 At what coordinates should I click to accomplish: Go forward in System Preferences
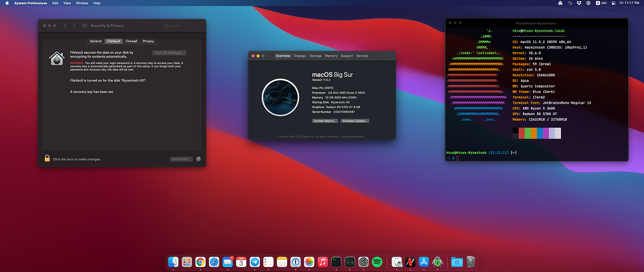(74, 25)
